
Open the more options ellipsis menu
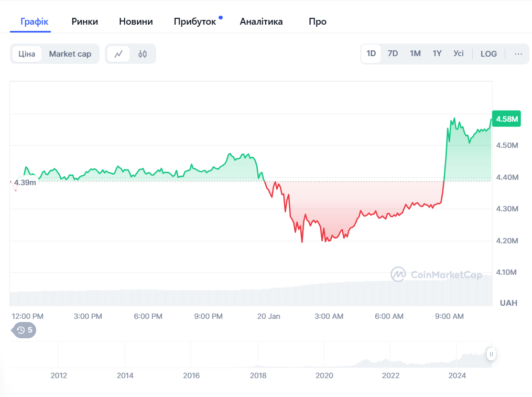(518, 53)
